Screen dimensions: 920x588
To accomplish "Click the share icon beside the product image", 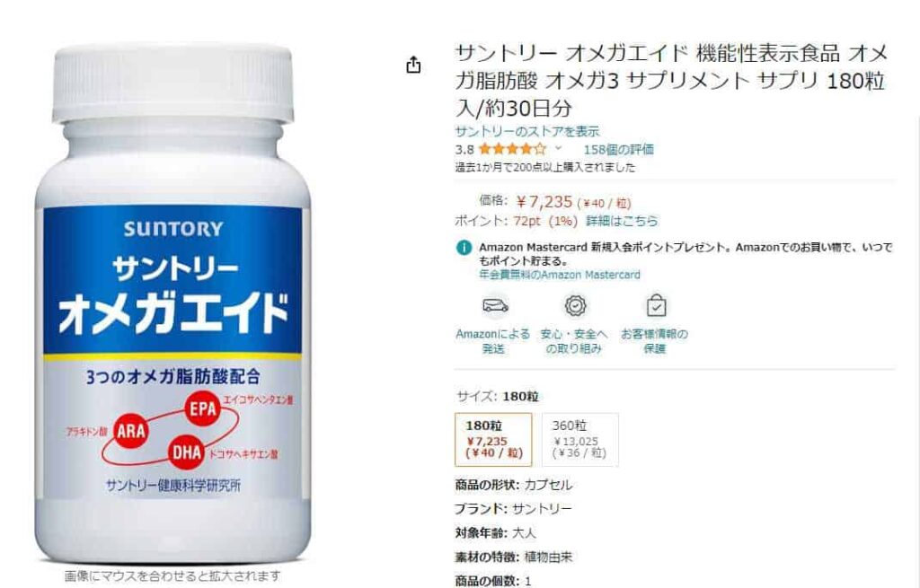I will coord(413,65).
